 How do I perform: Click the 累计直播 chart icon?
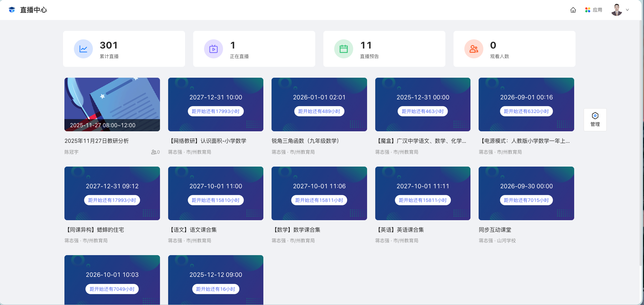coord(83,49)
